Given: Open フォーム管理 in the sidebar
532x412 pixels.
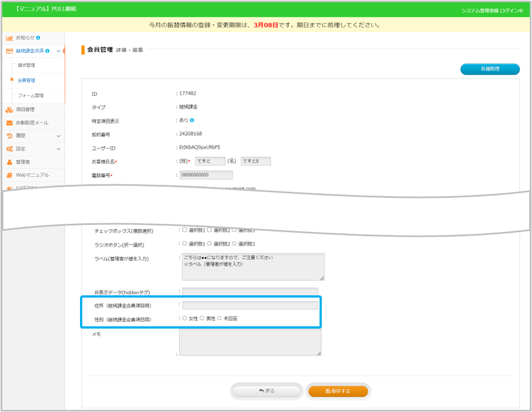Looking at the screenshot, I should pyautogui.click(x=30, y=96).
